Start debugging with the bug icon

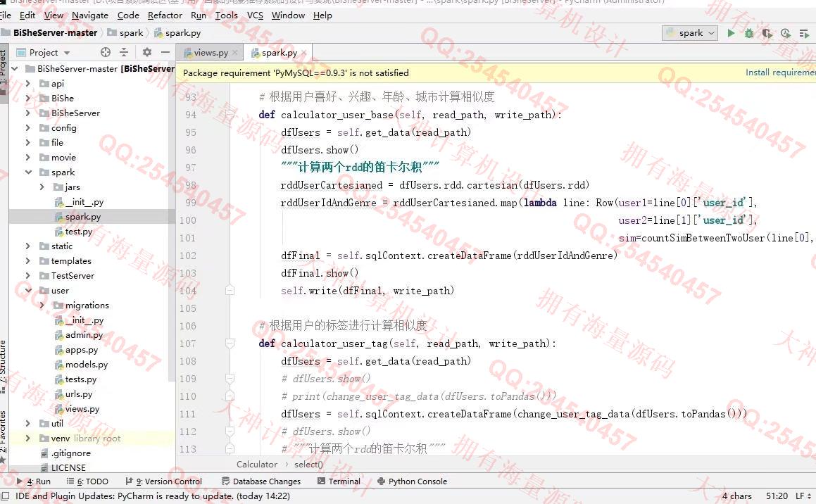click(749, 33)
